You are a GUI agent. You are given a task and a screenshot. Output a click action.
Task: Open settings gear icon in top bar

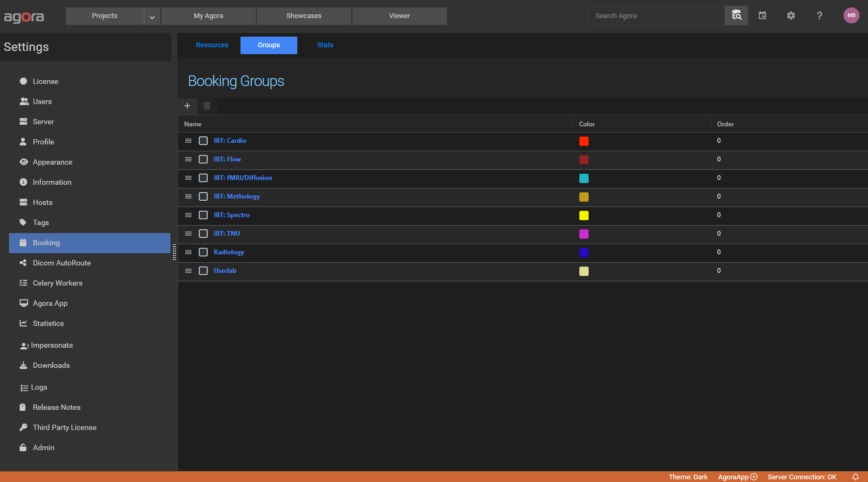point(791,15)
